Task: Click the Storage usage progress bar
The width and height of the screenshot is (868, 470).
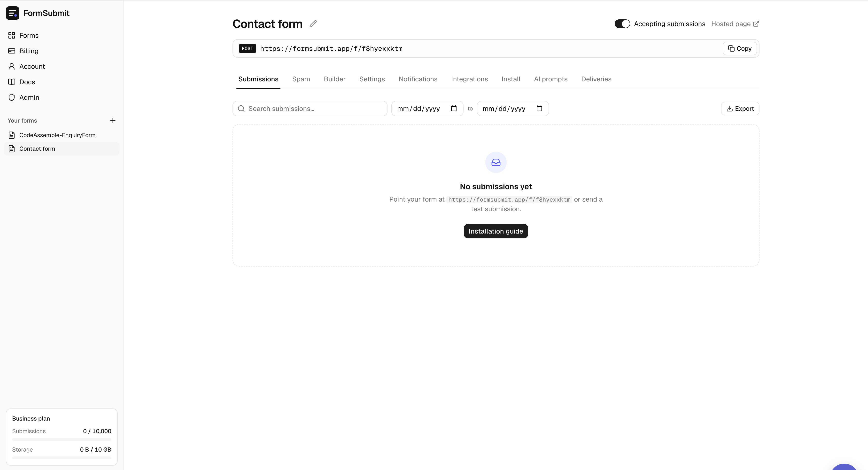Action: click(x=62, y=458)
